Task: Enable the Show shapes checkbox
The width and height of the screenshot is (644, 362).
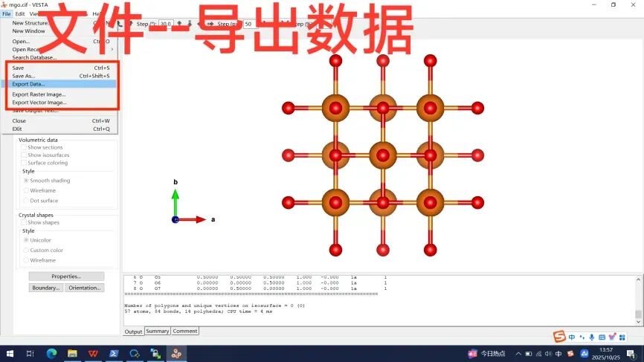Action: 24,222
